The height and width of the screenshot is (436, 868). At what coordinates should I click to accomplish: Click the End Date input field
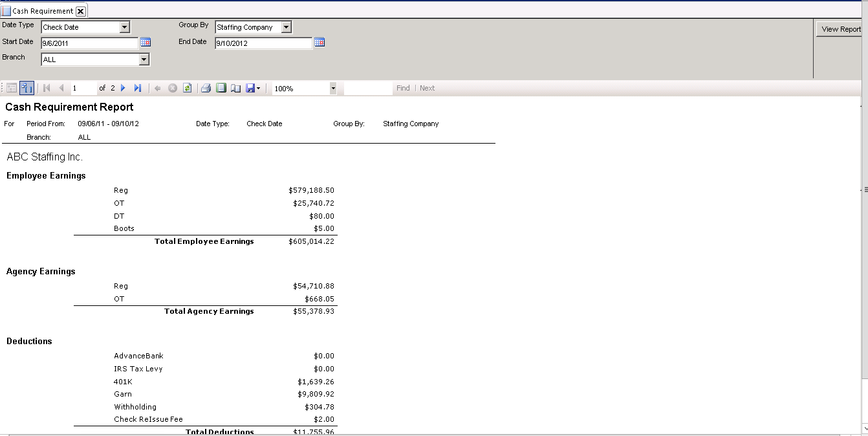(x=263, y=43)
